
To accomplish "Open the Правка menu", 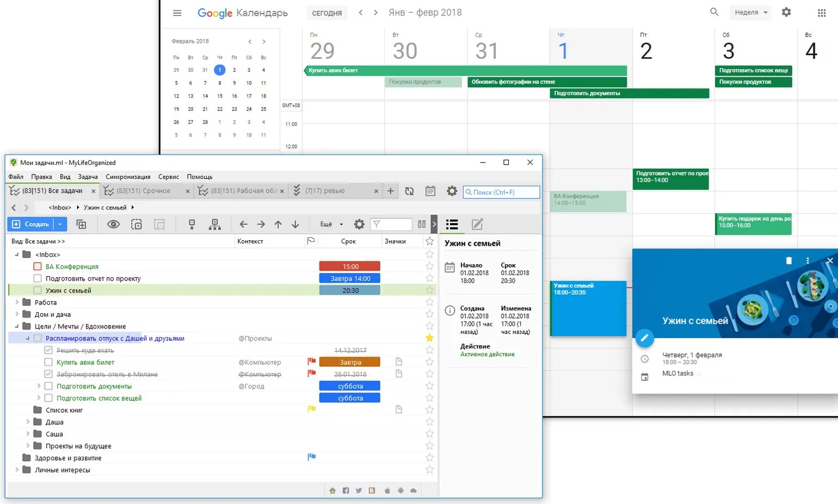I will tap(41, 177).
